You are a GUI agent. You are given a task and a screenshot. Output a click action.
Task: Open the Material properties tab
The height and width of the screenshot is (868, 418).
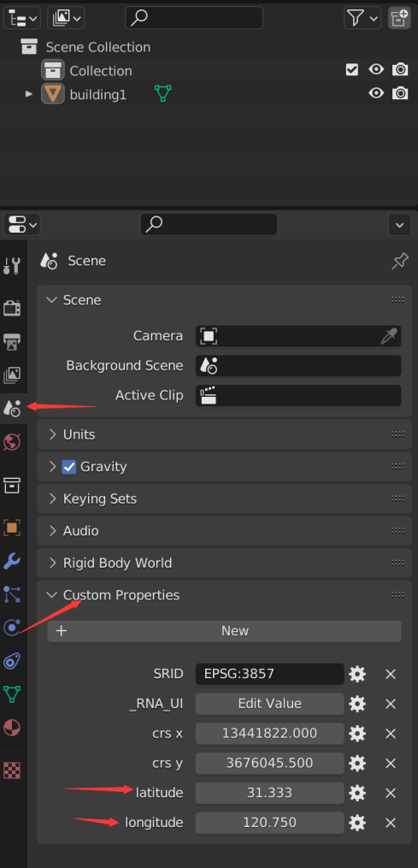12,728
